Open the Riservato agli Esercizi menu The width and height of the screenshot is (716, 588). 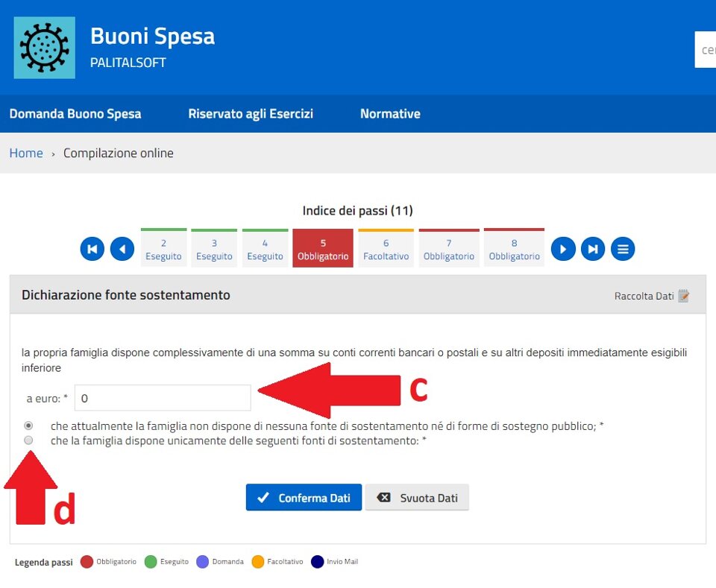(x=251, y=114)
